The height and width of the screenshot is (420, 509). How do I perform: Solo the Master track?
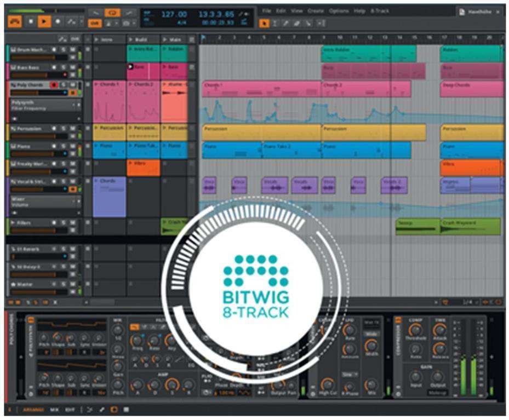point(64,284)
